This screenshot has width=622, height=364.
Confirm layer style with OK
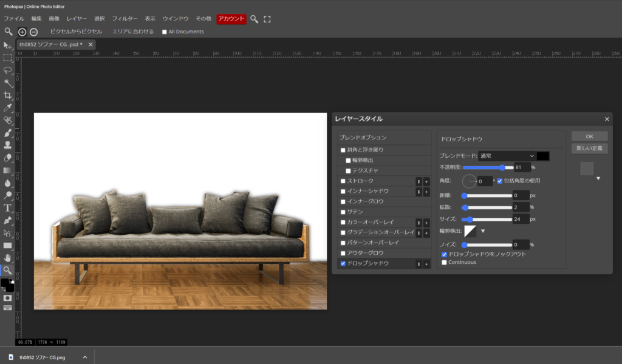589,136
